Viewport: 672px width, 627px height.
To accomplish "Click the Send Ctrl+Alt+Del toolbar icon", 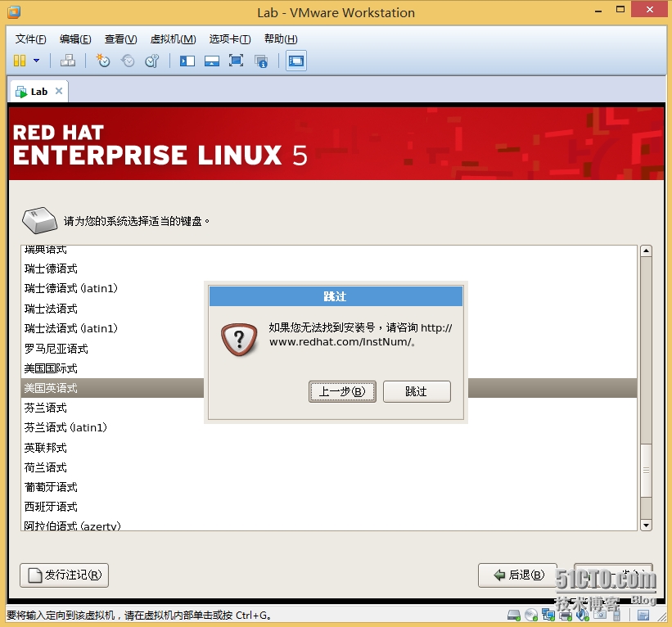I will [68, 61].
